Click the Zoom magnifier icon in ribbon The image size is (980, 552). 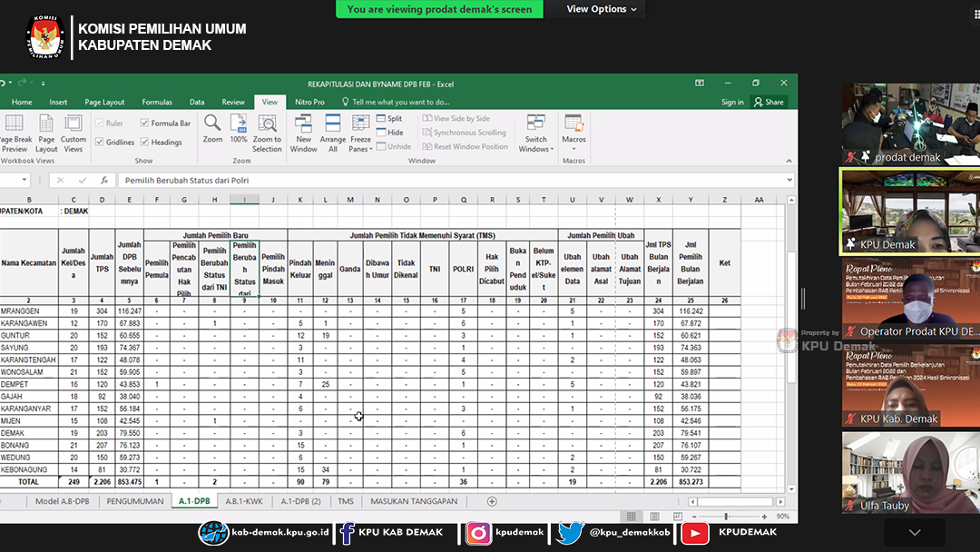(212, 123)
